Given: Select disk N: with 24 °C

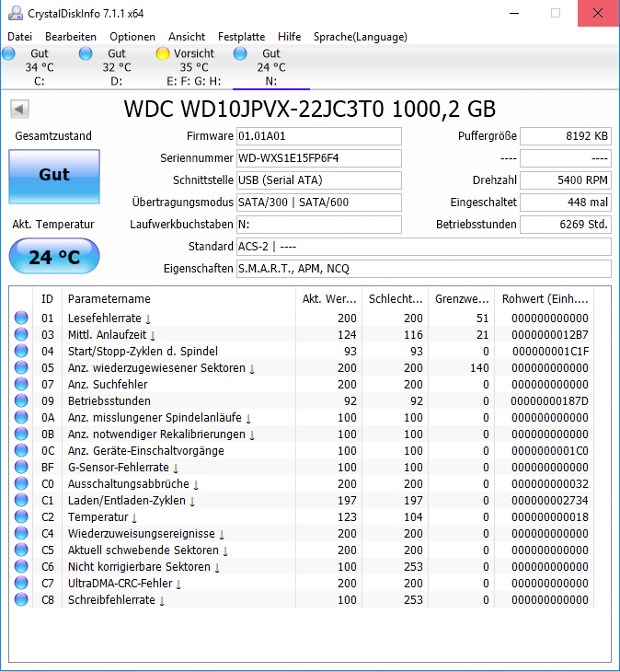Looking at the screenshot, I should click(x=271, y=67).
